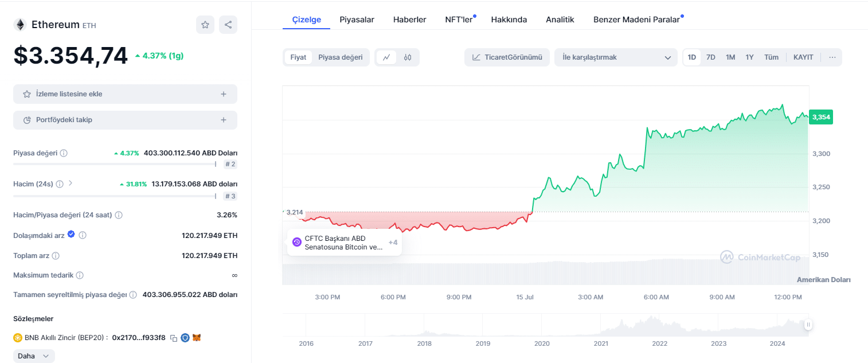Click the plus icon on Portföydeki takip
868x363 pixels.
(x=224, y=120)
